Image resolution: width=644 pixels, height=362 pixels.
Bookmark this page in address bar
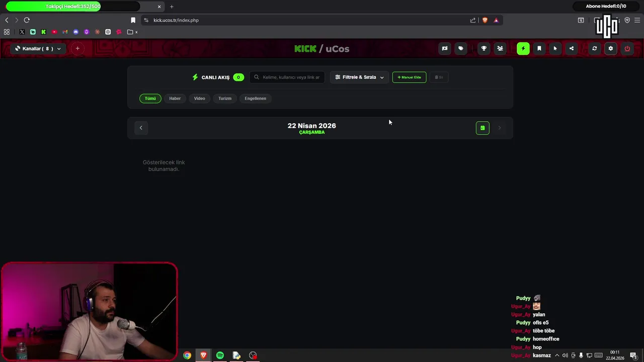tap(133, 20)
